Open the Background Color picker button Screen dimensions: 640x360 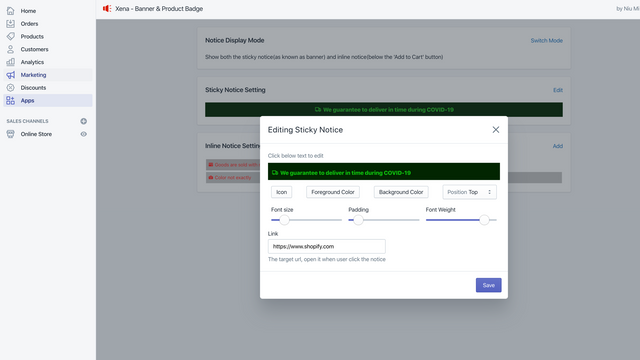(x=401, y=192)
